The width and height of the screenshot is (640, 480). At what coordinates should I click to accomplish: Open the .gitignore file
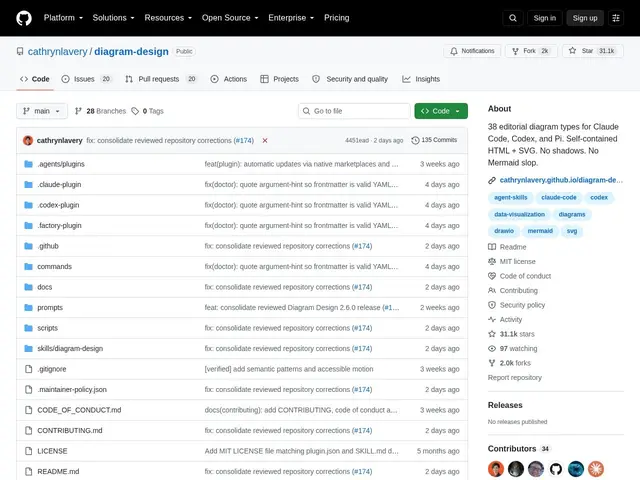click(x=52, y=369)
